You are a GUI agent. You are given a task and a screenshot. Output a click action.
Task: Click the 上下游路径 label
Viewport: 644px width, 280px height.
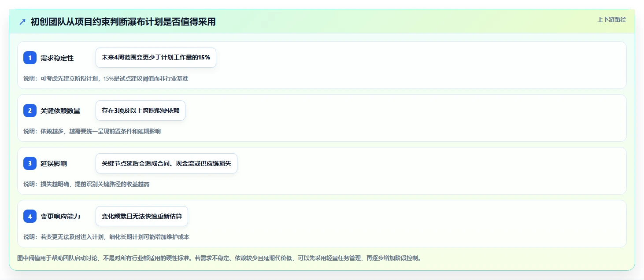[x=611, y=19]
